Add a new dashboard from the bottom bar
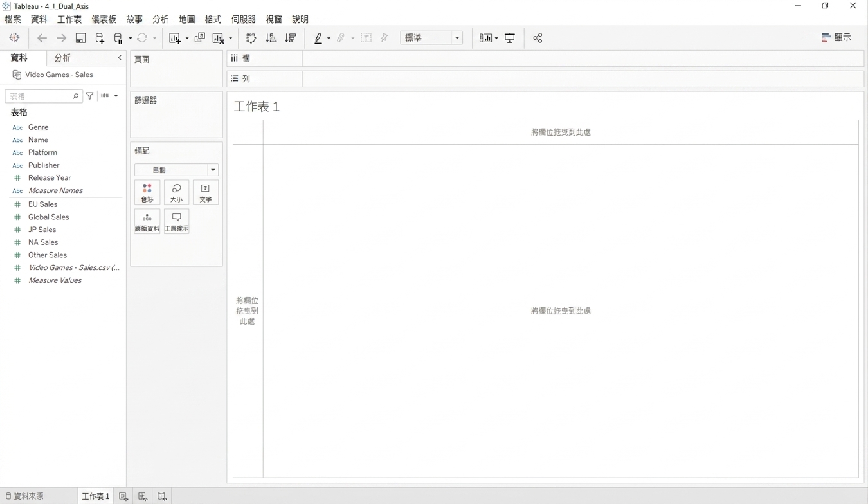Screen dimensions: 868x504 click(143, 496)
